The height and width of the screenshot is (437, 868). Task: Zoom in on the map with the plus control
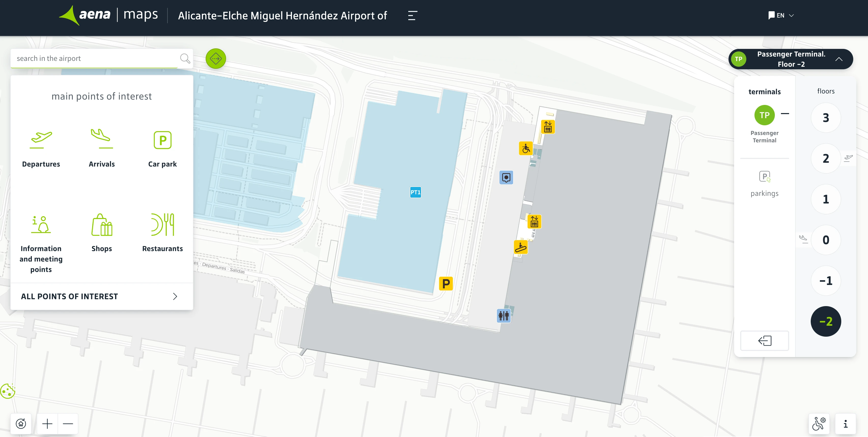click(x=47, y=424)
